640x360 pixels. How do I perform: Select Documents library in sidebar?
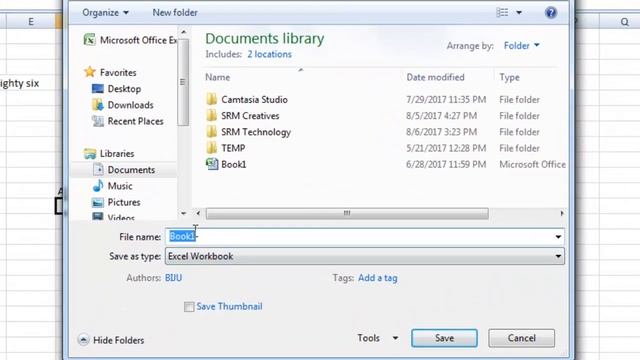point(124,170)
